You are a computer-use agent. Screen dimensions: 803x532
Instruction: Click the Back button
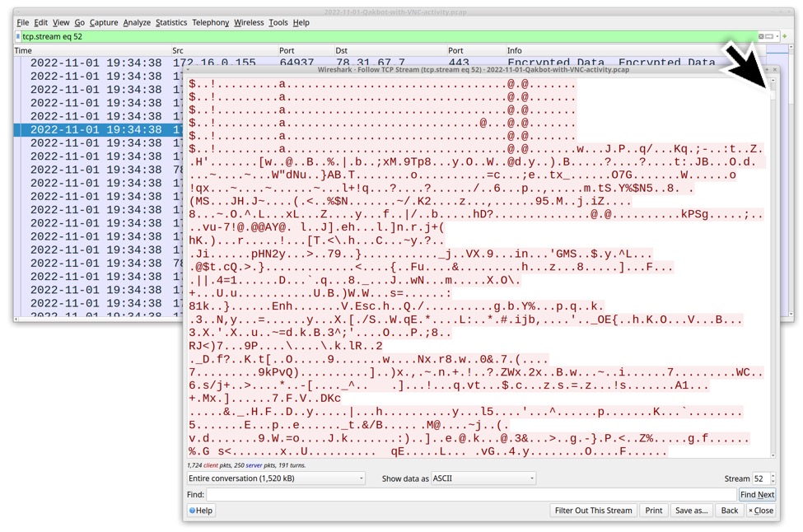[730, 511]
